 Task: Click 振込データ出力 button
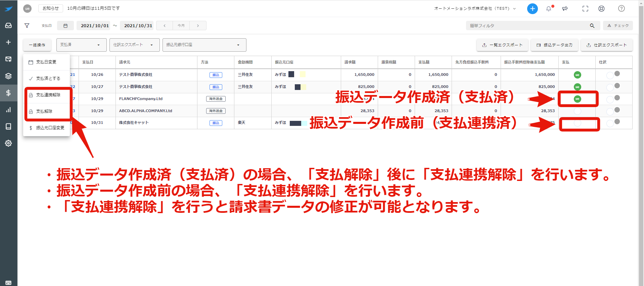click(x=554, y=45)
